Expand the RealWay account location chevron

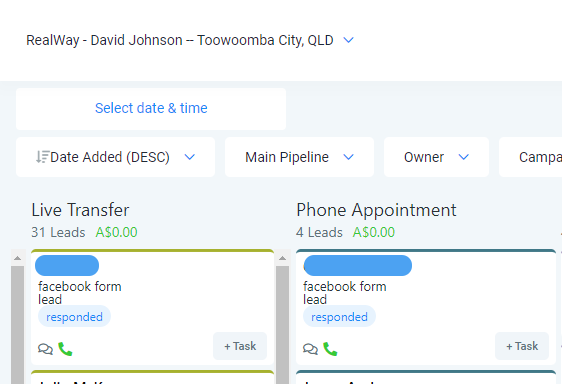(x=348, y=40)
